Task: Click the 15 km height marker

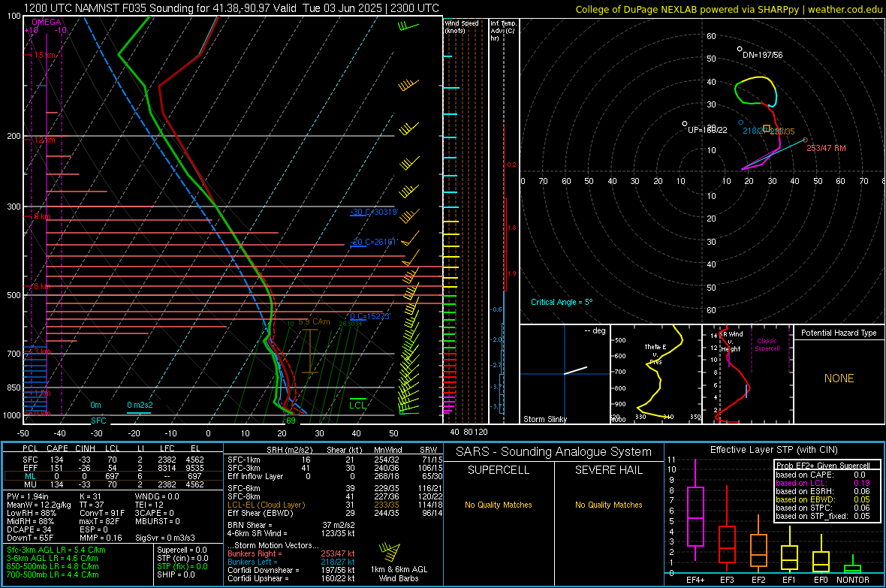Action: pyautogui.click(x=44, y=55)
